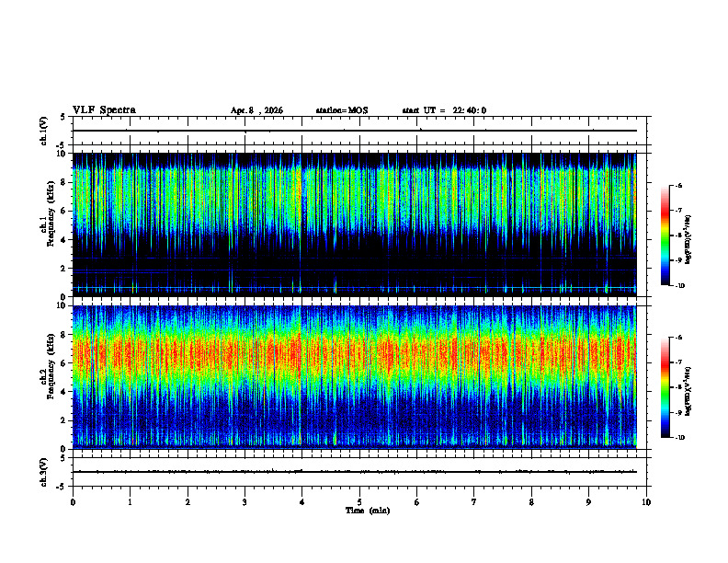This screenshot has height=563, width=728.
Task: Click the ch.1 spectrogram color scale bar
Action: [x=665, y=236]
